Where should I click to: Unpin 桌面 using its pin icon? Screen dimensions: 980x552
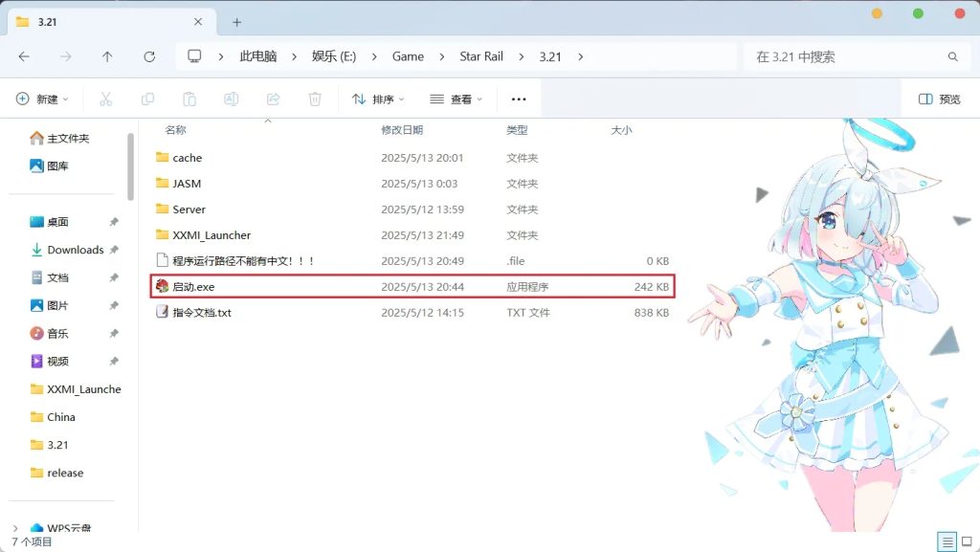114,222
